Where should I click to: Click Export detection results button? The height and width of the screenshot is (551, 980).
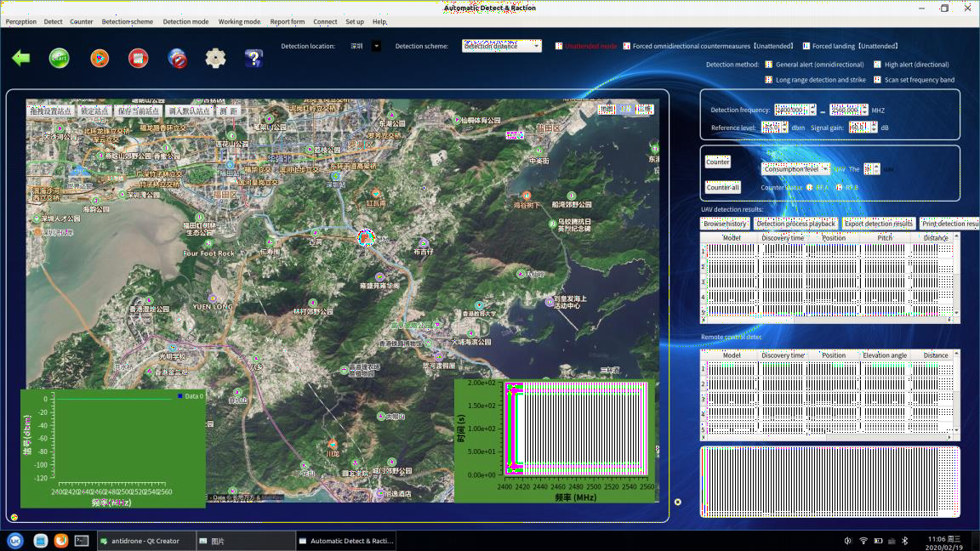878,224
